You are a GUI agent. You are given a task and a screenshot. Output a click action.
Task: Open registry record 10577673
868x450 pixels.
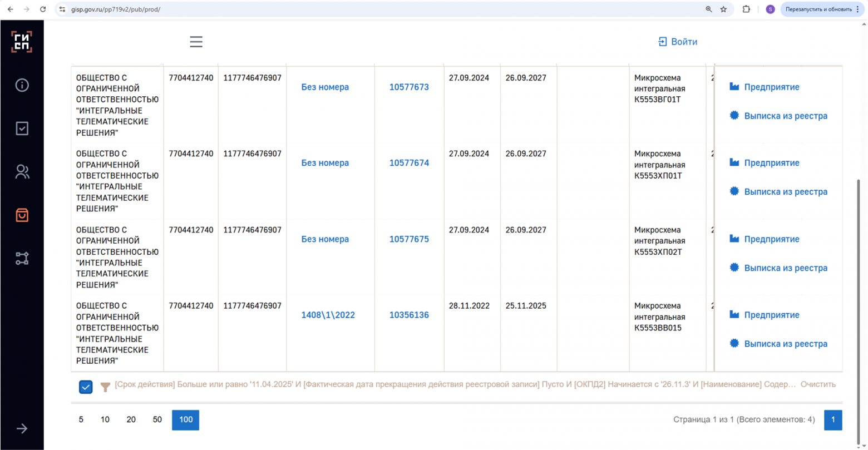point(409,87)
